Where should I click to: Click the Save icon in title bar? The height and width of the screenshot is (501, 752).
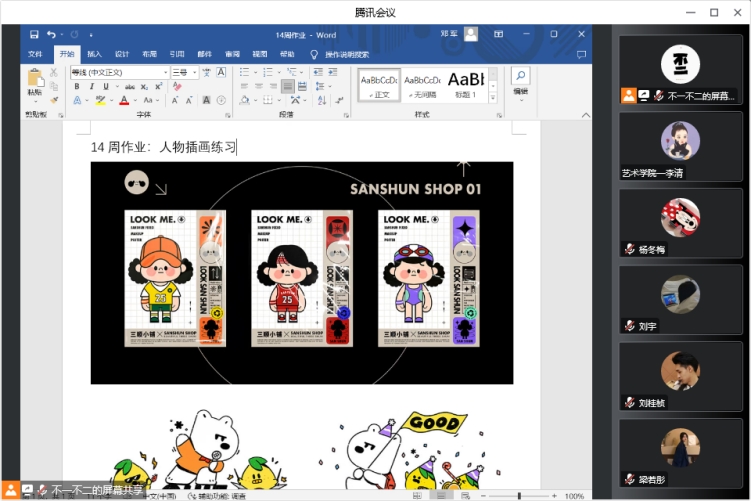[x=34, y=34]
